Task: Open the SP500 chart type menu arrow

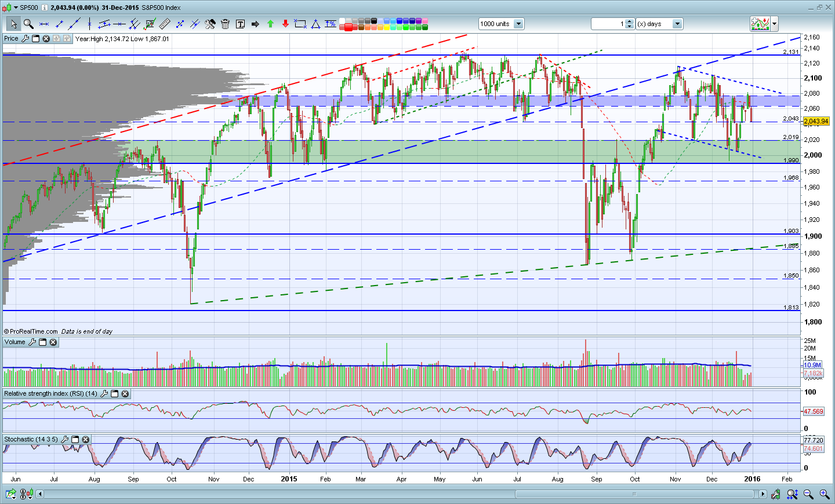Action: [16, 8]
